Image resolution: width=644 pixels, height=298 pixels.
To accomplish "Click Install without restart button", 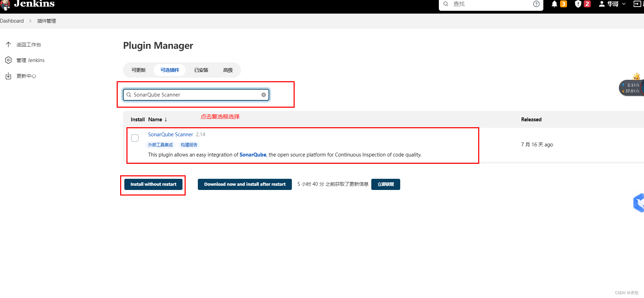I will [153, 184].
